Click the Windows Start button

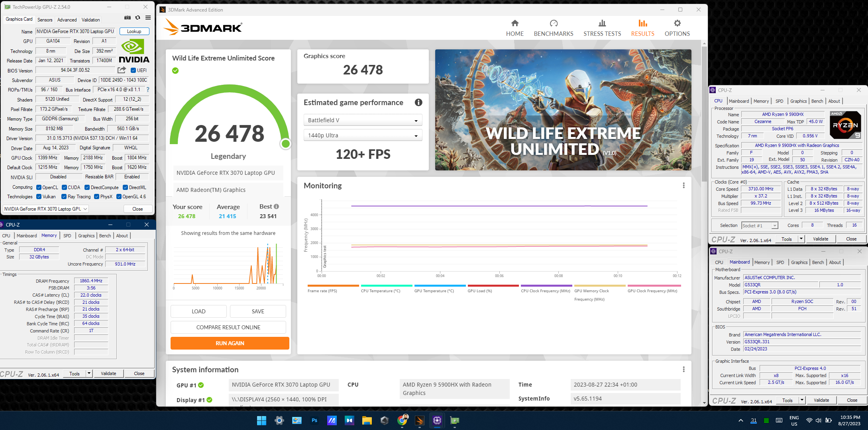tap(261, 420)
